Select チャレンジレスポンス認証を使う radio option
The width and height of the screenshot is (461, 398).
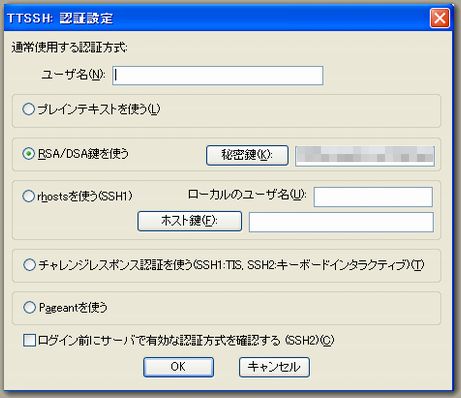(x=29, y=265)
